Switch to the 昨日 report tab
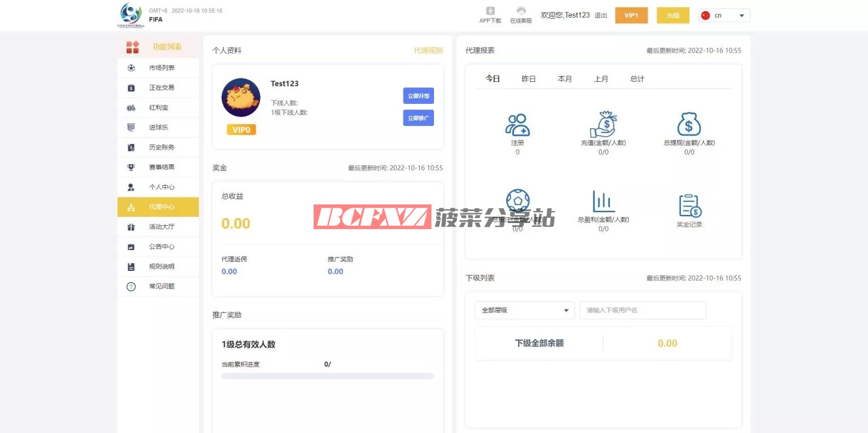 (x=528, y=79)
